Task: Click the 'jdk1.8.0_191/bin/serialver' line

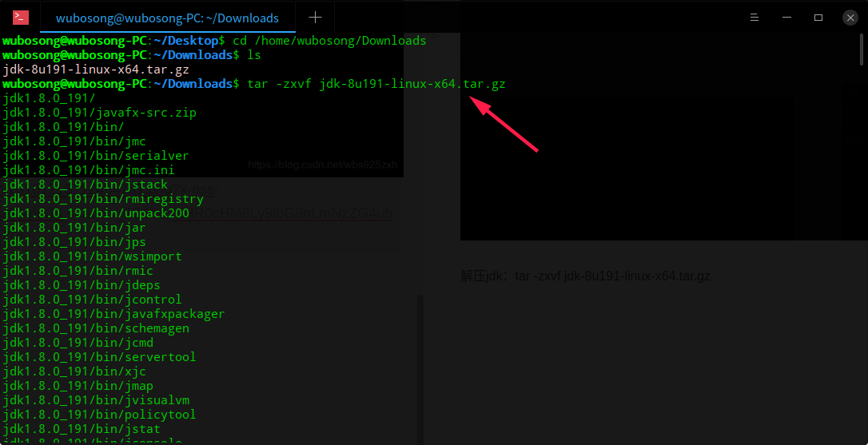Action: (x=96, y=156)
